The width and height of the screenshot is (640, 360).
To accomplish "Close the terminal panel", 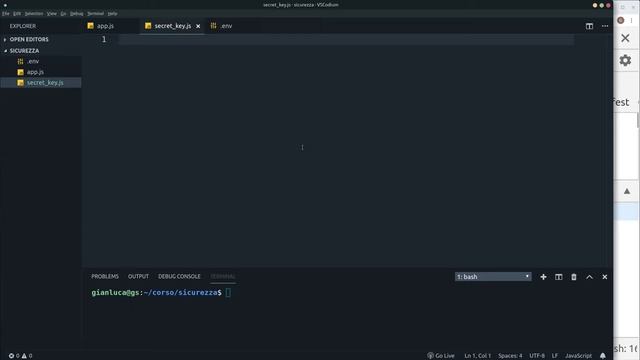I will coord(604,277).
